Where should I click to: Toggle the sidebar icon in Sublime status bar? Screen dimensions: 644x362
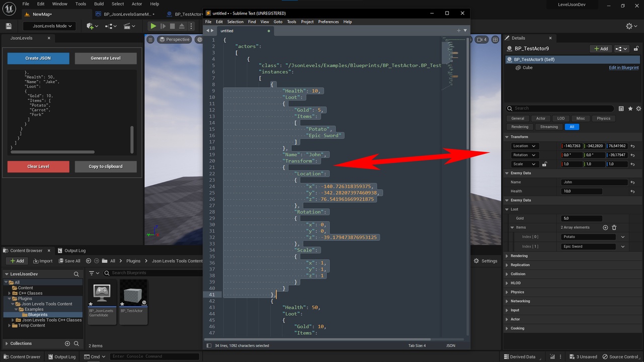point(209,345)
